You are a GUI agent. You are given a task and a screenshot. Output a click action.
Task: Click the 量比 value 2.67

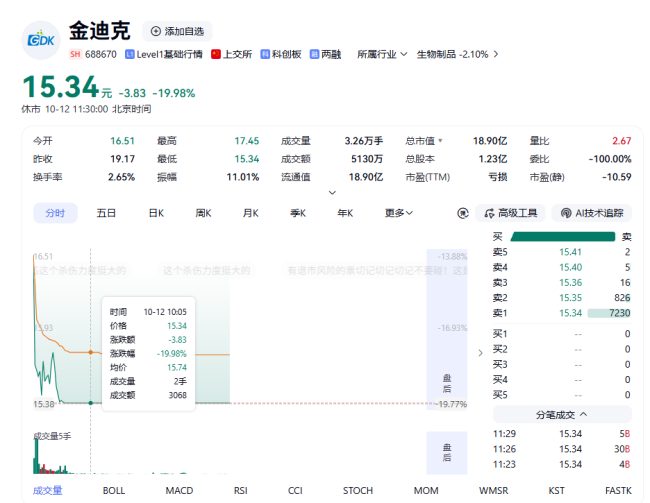(621, 141)
